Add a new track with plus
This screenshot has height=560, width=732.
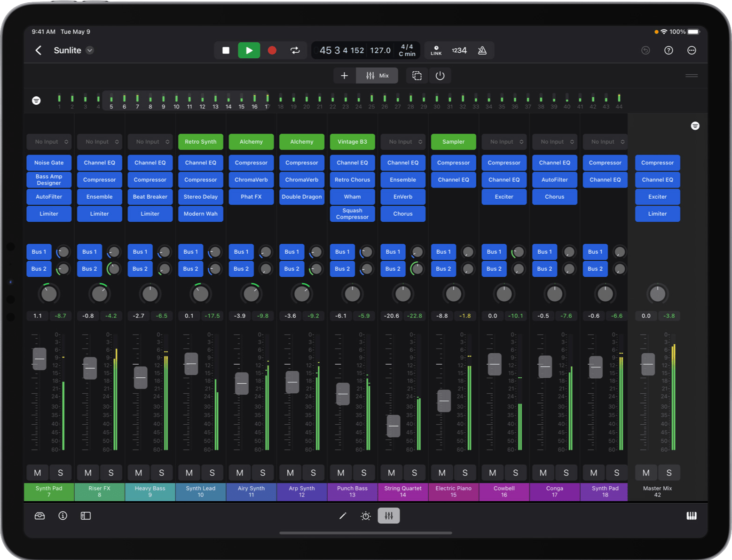(344, 76)
